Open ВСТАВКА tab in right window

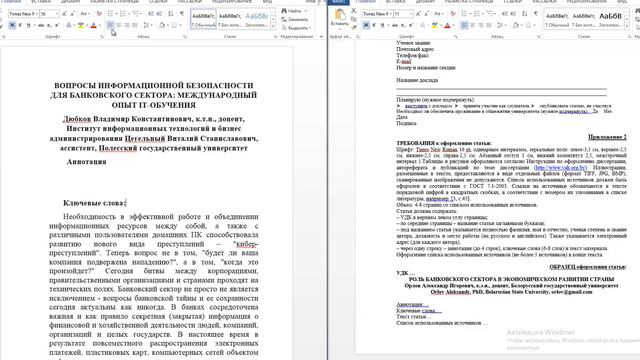(395, 2)
